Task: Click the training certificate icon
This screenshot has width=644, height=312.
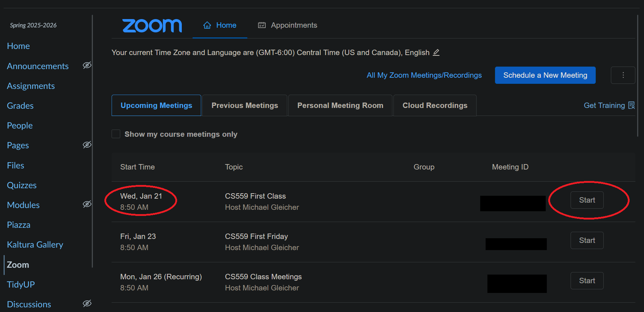Action: pyautogui.click(x=631, y=105)
